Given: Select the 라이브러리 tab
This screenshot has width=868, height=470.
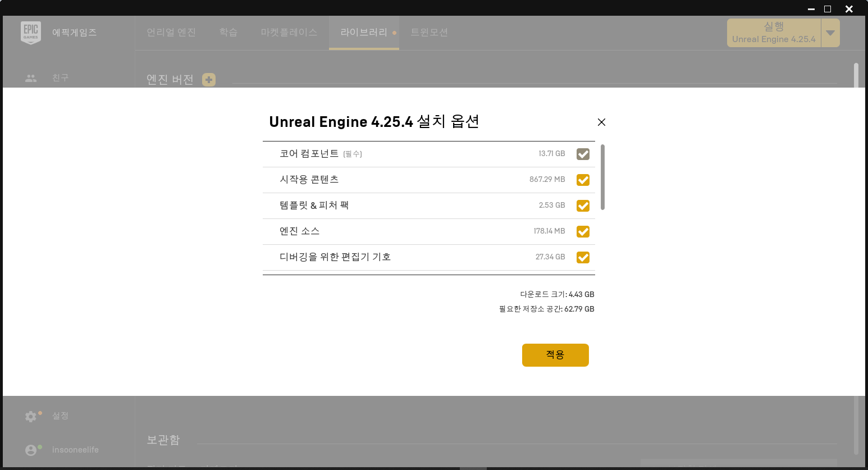Looking at the screenshot, I should click(x=364, y=33).
